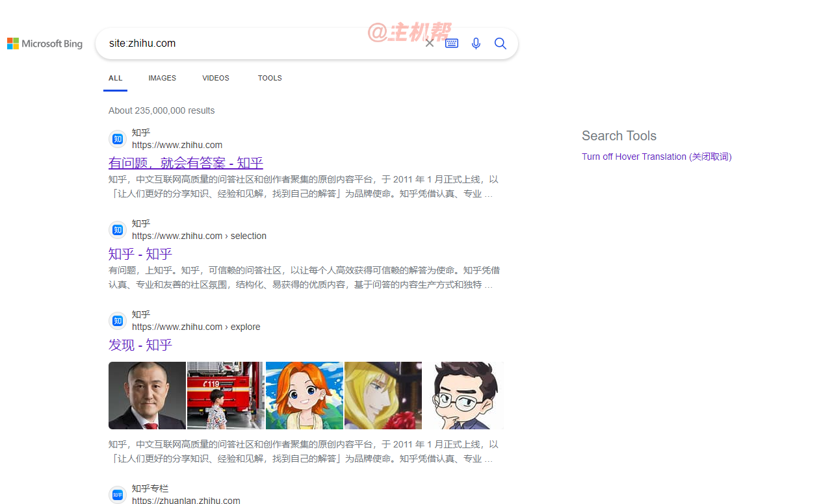Start voice search with microphone icon

[476, 44]
